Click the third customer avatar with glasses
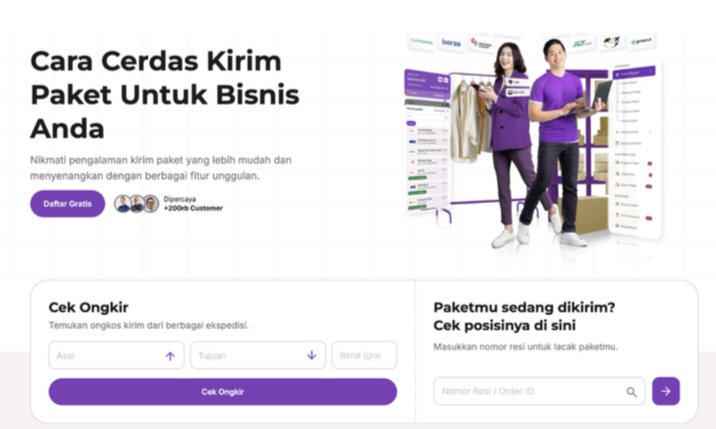716x429 pixels. [x=151, y=204]
